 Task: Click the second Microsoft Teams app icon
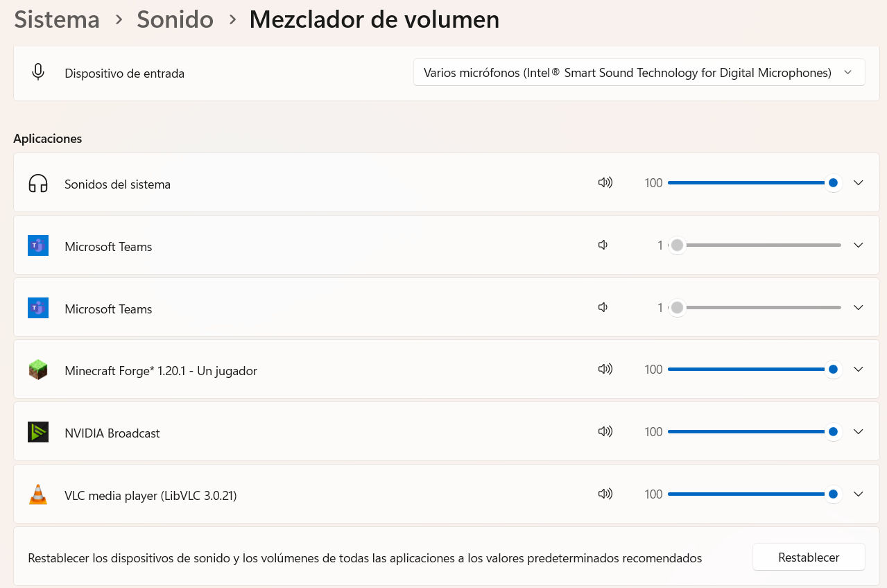(38, 307)
